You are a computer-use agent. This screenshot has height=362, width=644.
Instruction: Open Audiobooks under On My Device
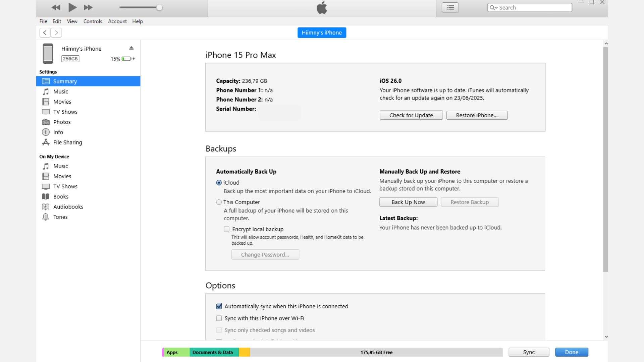68,207
